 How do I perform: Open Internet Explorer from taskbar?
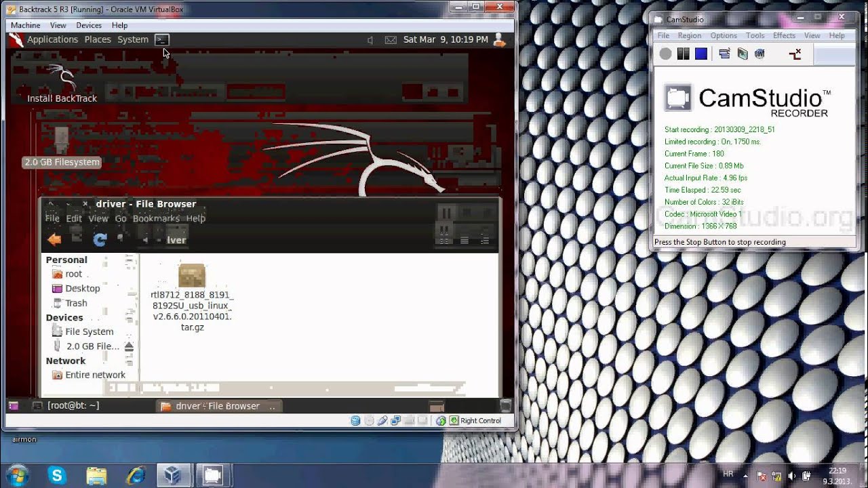click(x=135, y=476)
